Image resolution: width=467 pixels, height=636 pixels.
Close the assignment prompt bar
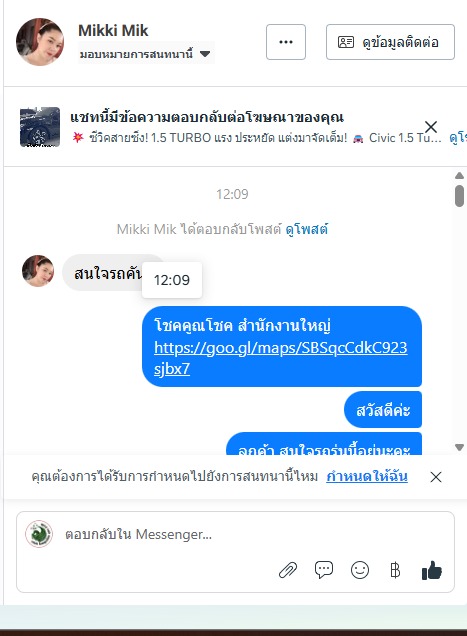(436, 477)
